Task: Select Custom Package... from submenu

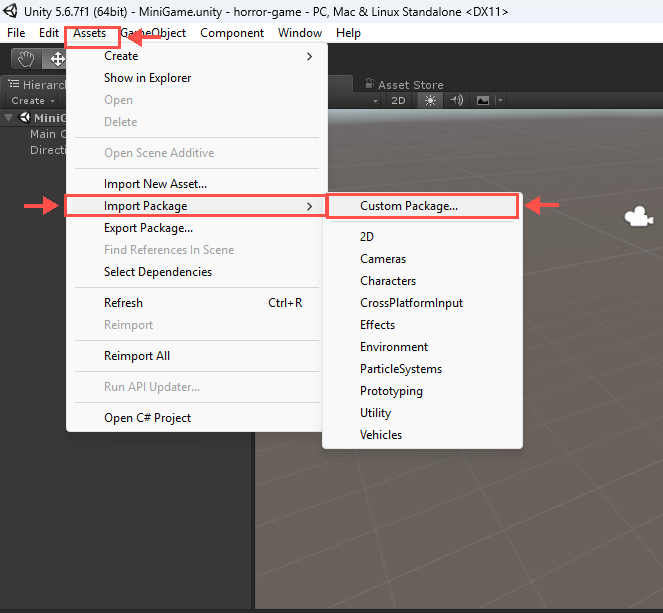Action: tap(422, 206)
